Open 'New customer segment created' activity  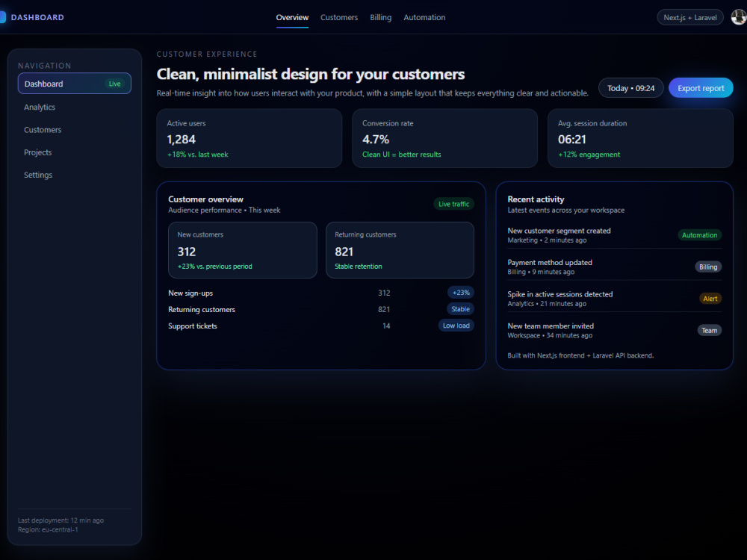[x=615, y=234]
